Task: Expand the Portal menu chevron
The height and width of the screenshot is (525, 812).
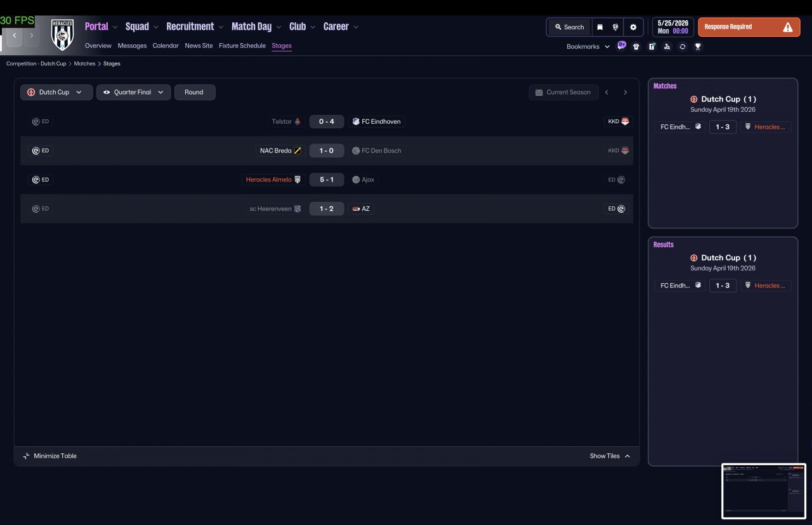Action: [x=115, y=27]
